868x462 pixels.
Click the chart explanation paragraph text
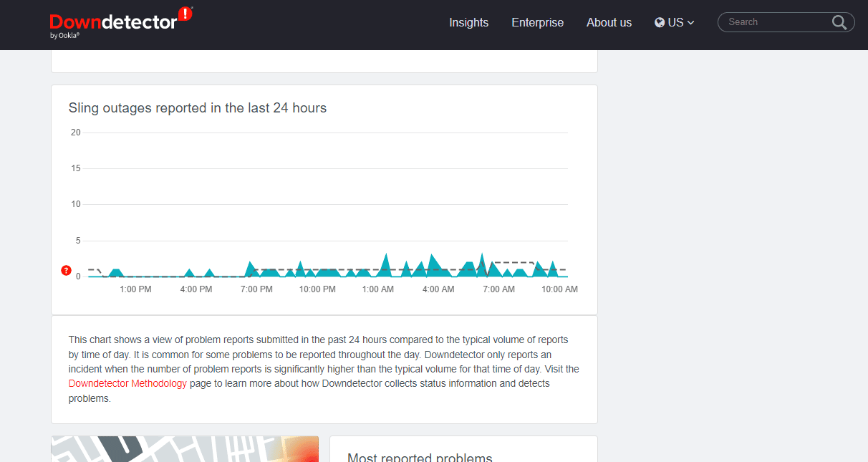[x=324, y=369]
